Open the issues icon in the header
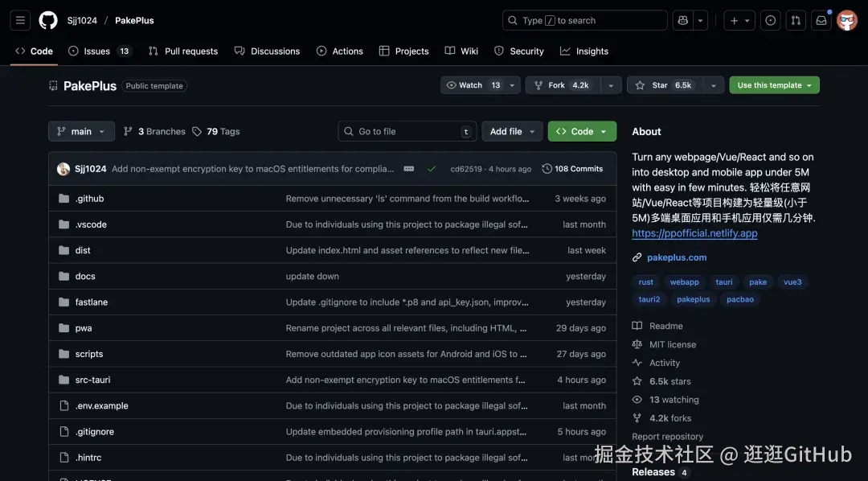Screen dimensions: 868x481 770,20
